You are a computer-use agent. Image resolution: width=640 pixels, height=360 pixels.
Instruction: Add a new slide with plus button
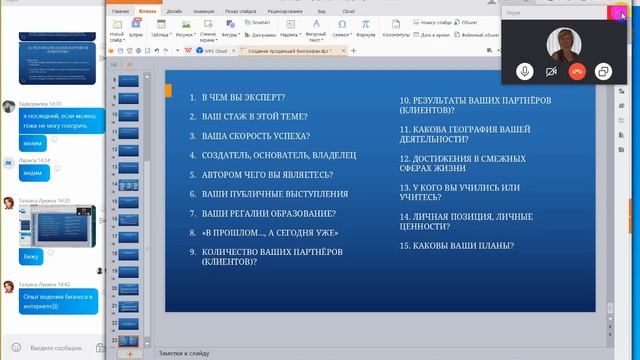130,354
